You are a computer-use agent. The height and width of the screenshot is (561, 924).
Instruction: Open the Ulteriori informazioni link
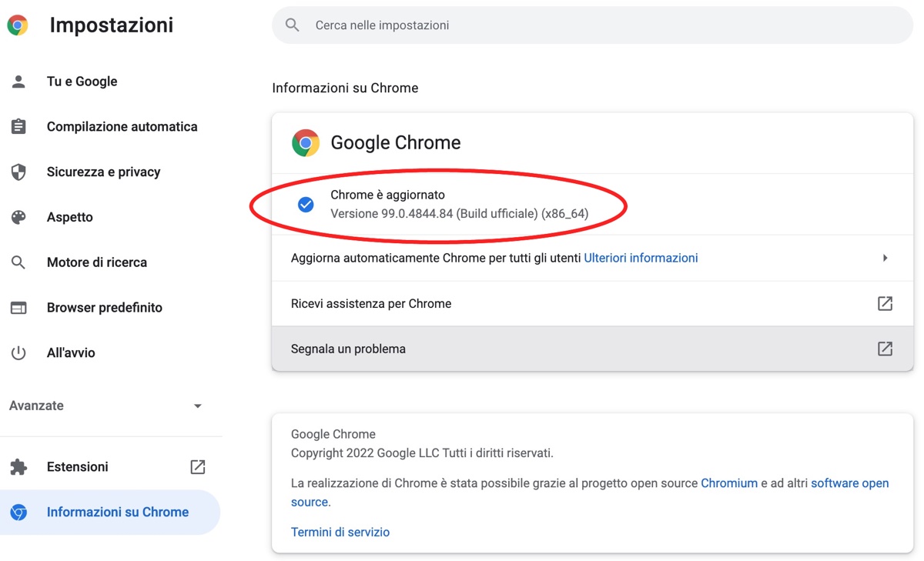pyautogui.click(x=641, y=259)
